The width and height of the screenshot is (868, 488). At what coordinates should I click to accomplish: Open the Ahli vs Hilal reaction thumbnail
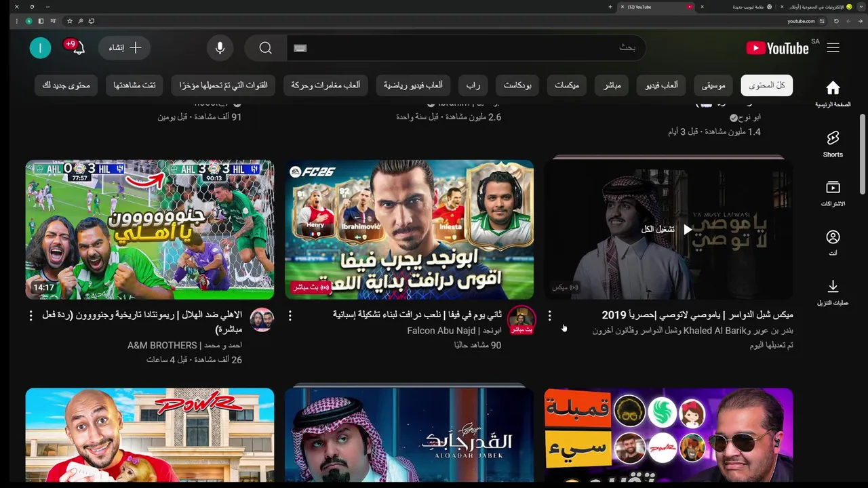150,230
